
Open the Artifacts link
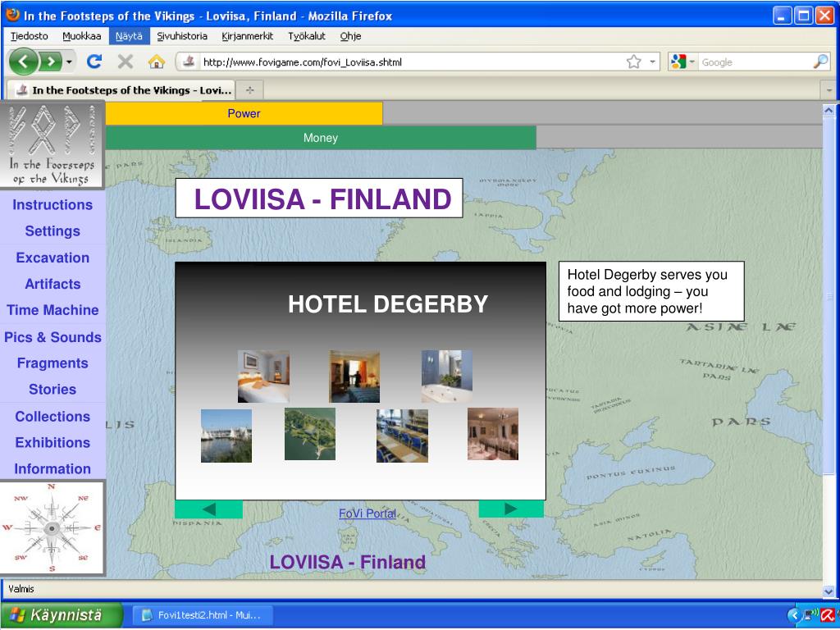tap(52, 284)
